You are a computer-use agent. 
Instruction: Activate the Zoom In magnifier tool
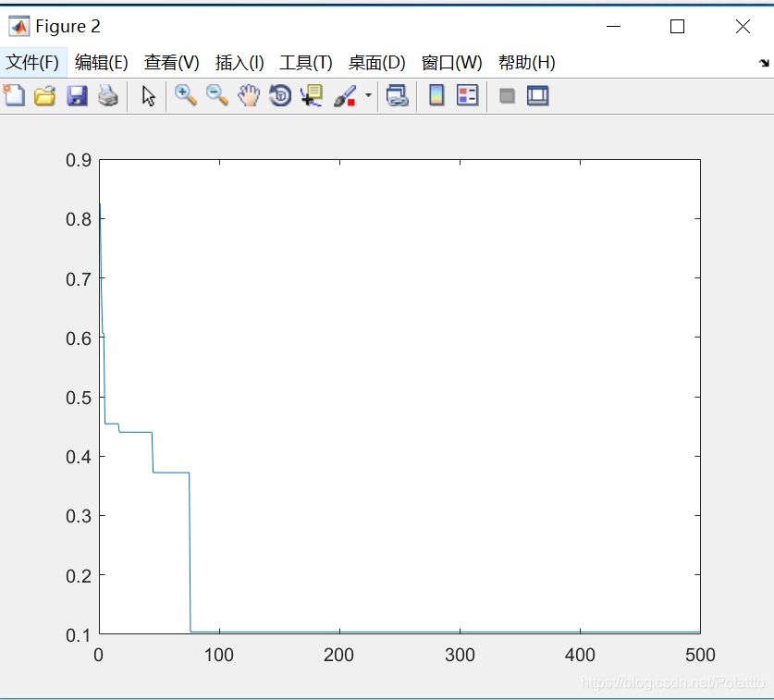(186, 95)
